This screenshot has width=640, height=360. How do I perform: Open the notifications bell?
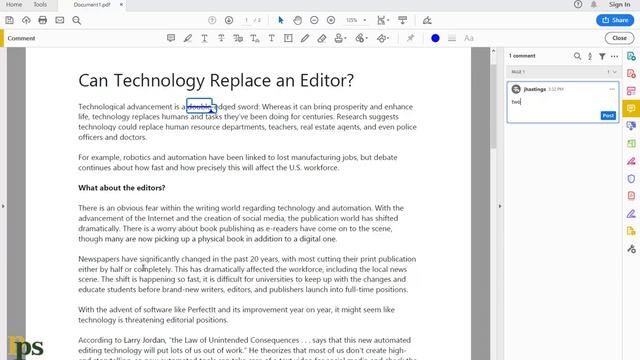coord(593,4)
